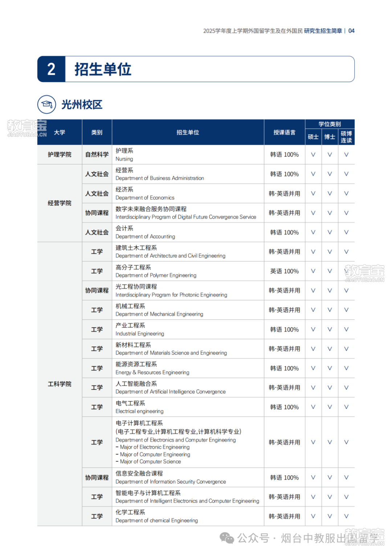Screen dimensions: 392x554
Task: Click the graduation cap icon beside 光州校区
Action: [x=47, y=104]
